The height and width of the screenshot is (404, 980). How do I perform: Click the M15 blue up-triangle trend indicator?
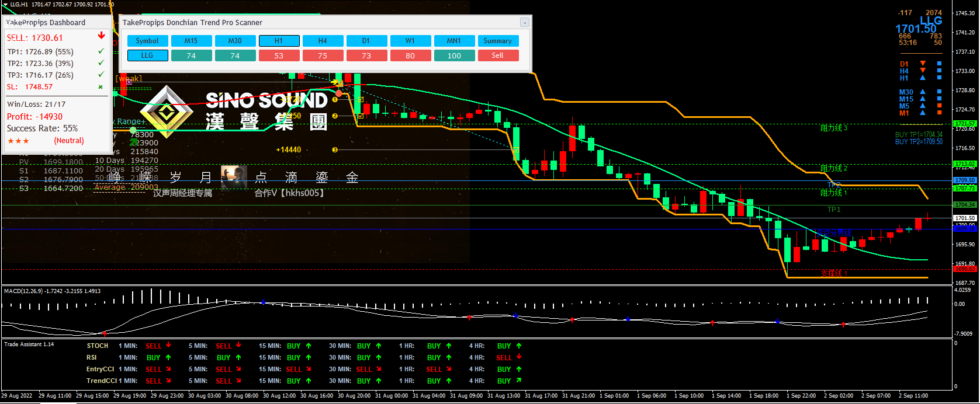tap(923, 99)
